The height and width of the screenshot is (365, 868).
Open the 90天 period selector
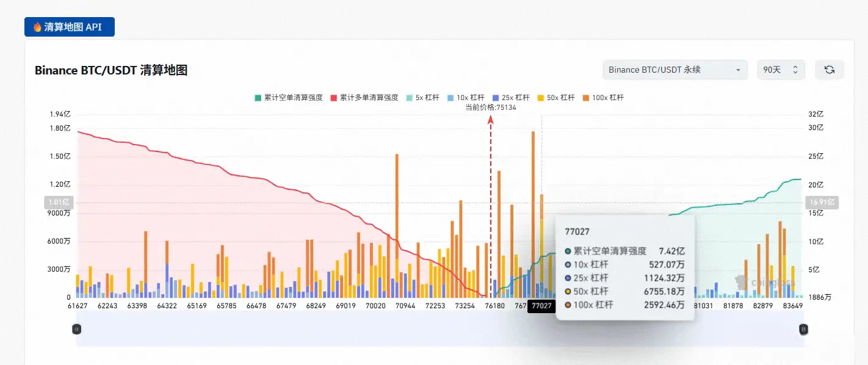tap(781, 70)
